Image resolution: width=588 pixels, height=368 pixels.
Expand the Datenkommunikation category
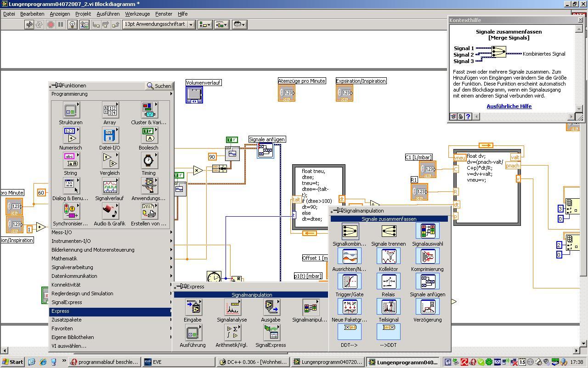point(111,276)
